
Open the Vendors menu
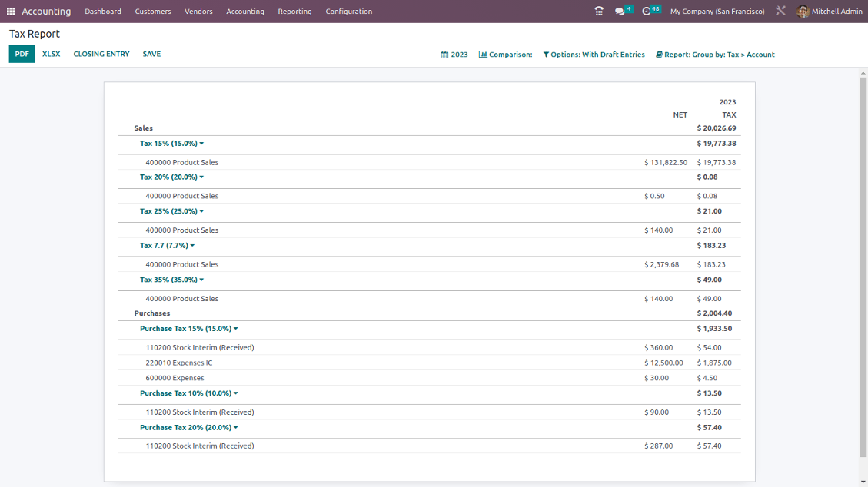point(198,11)
